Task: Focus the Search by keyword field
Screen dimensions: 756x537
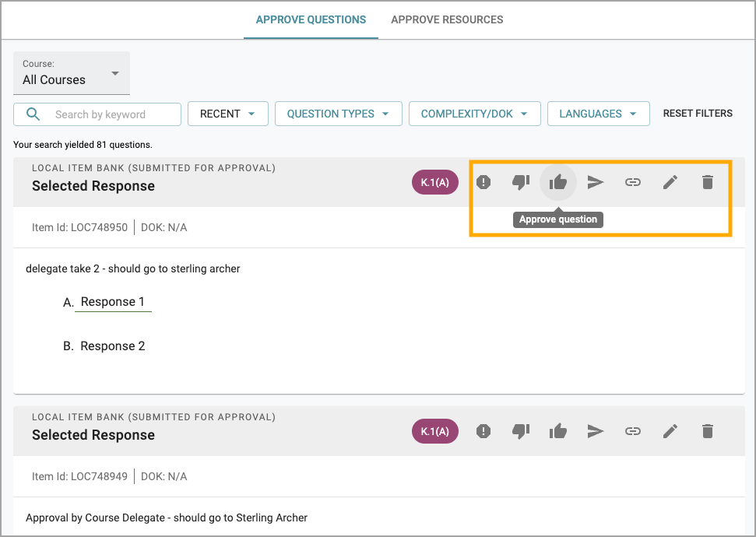Action: click(97, 114)
